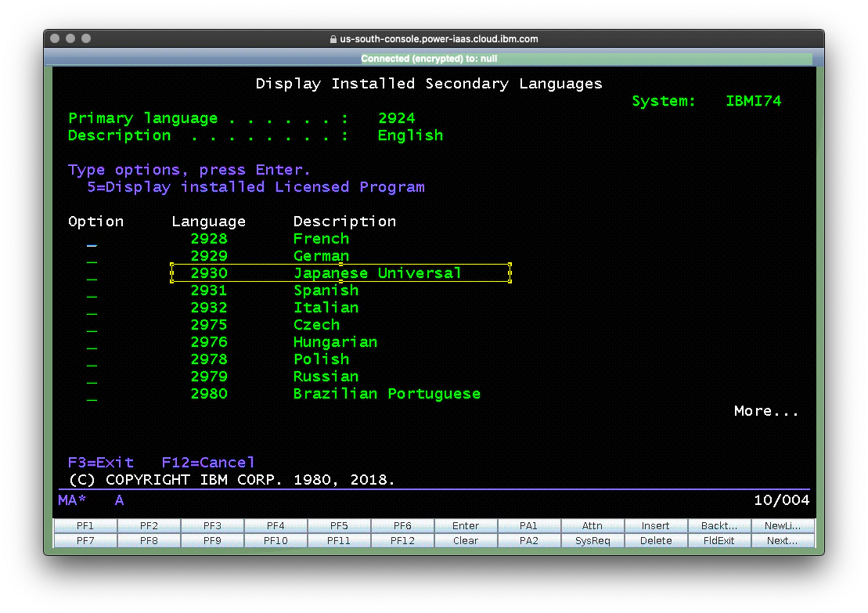Click the PF9 function key button
868x613 pixels.
212,540
